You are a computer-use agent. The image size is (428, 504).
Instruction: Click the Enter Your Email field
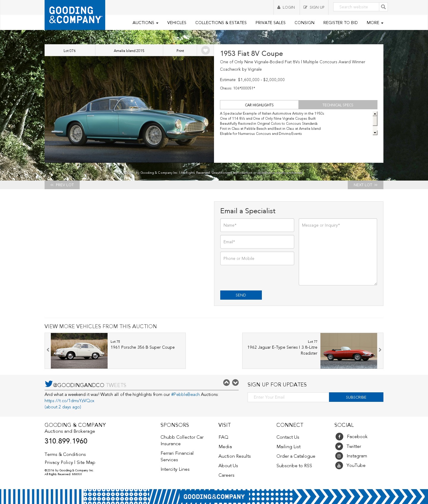pyautogui.click(x=288, y=397)
